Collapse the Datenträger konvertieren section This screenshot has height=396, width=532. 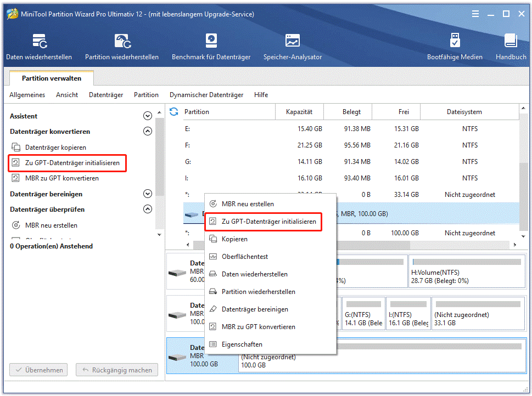(x=147, y=131)
